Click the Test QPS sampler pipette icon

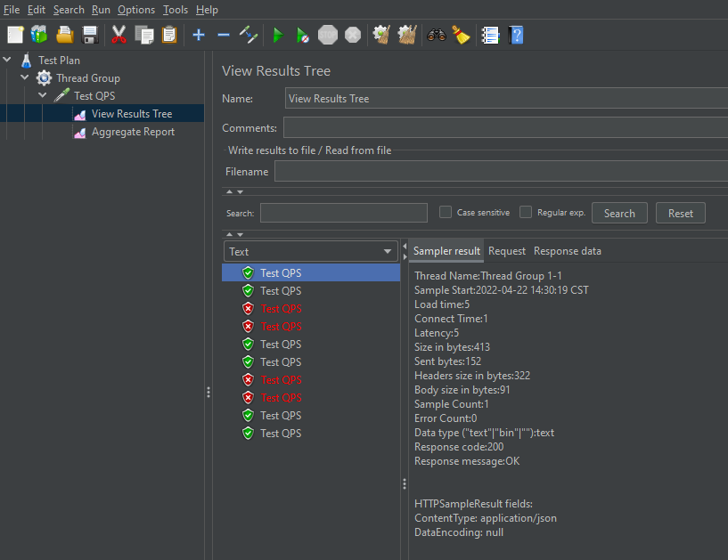(x=61, y=95)
